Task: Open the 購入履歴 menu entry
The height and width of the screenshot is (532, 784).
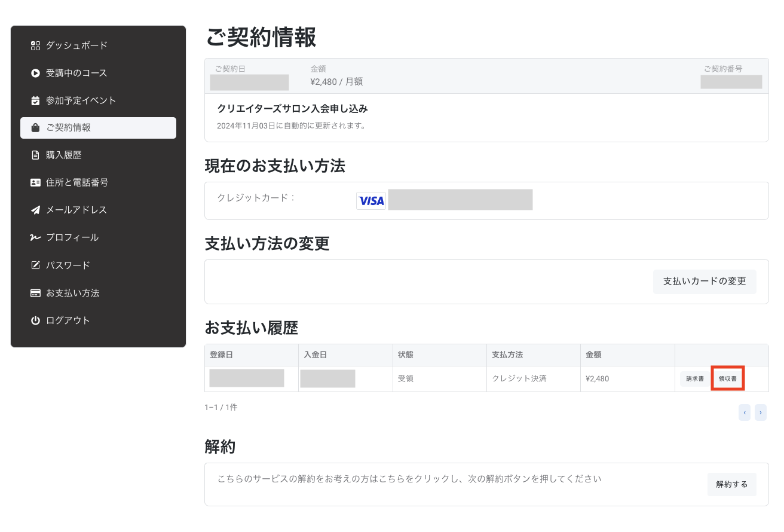Action: (63, 155)
